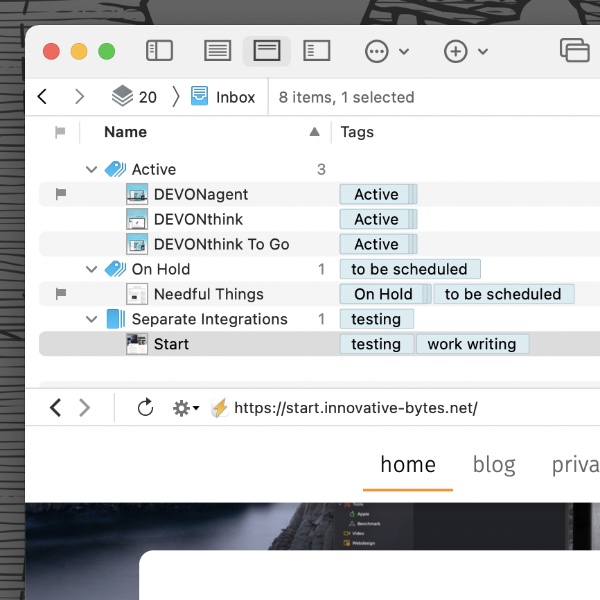Select the Separate Integrations group icon
600x600 pixels.
click(x=116, y=319)
